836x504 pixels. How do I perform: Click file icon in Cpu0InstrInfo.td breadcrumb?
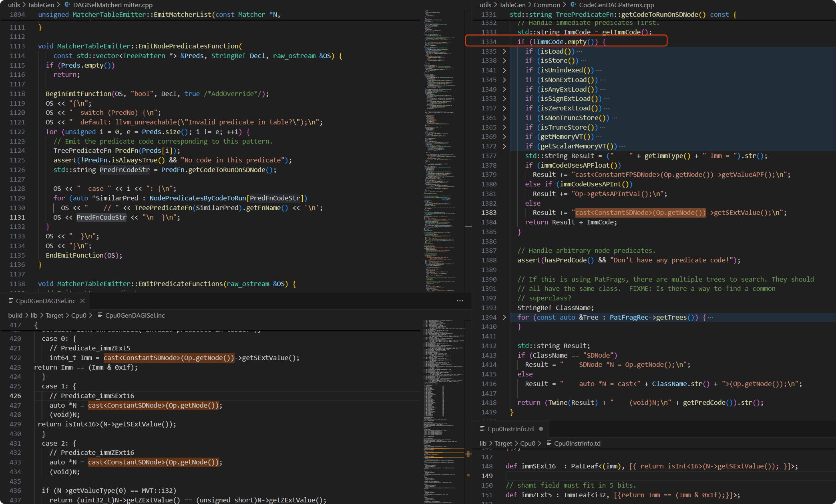coord(549,443)
